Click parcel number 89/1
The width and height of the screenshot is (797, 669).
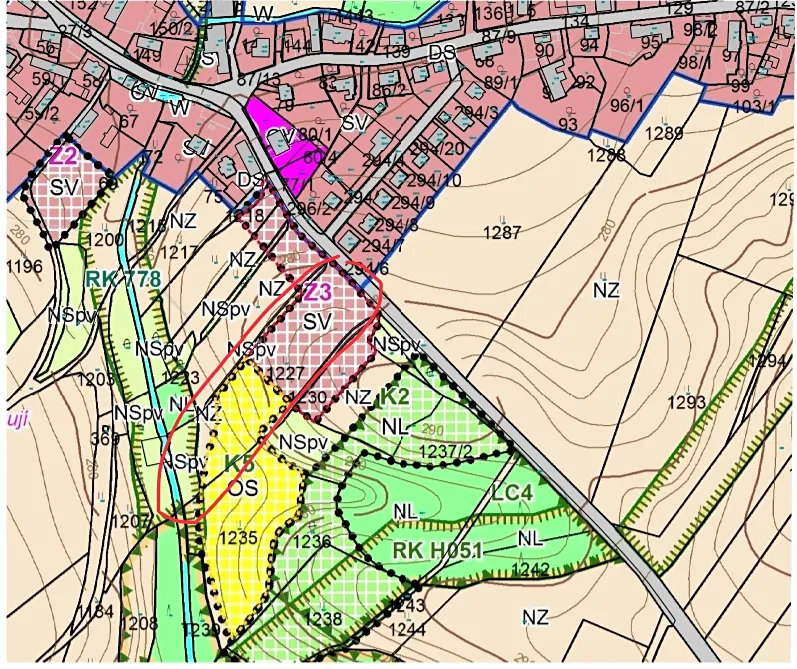pos(500,82)
